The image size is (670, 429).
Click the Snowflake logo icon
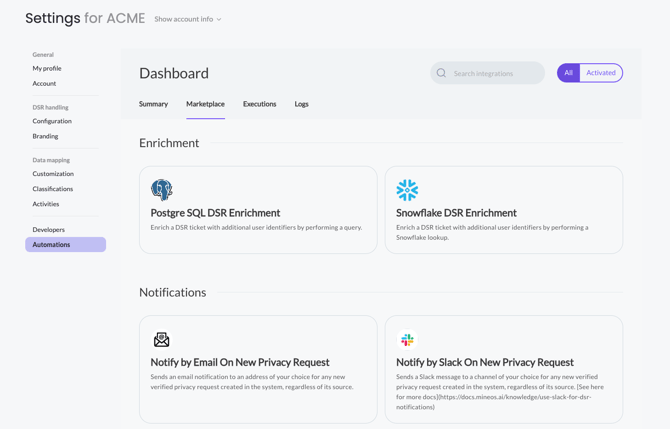point(407,190)
